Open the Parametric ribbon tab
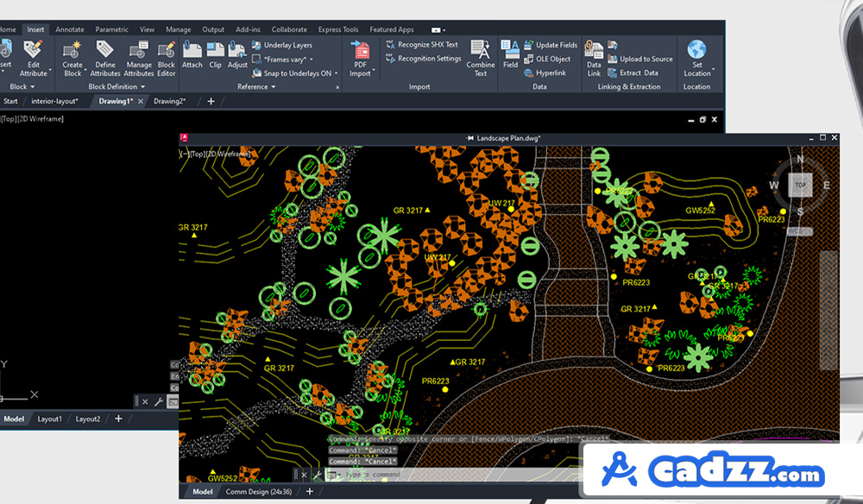 tap(111, 29)
